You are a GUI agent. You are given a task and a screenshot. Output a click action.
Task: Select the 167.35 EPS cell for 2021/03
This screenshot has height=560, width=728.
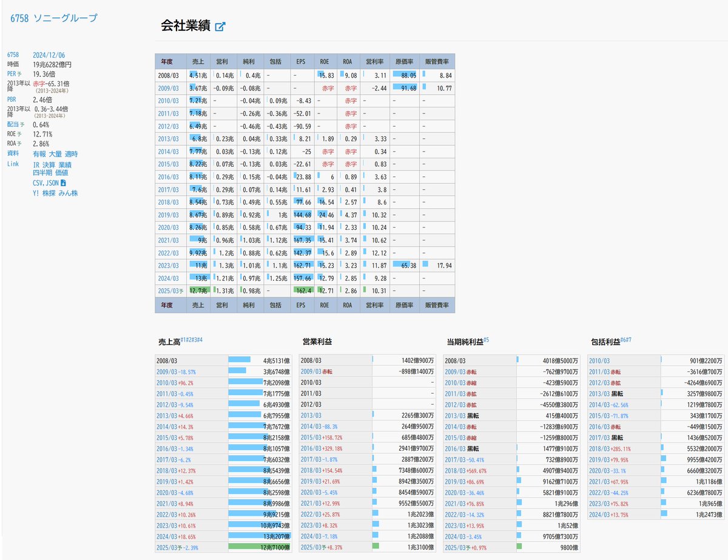pos(301,240)
